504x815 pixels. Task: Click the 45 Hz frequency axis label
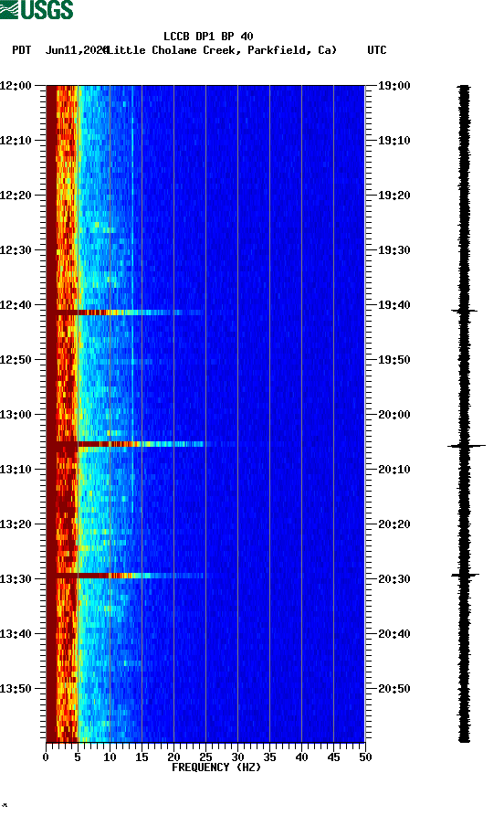tap(333, 757)
